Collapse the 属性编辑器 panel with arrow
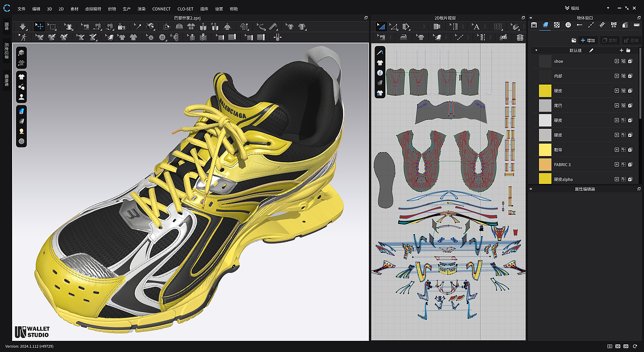Image resolution: width=644 pixels, height=352 pixels. coord(532,189)
